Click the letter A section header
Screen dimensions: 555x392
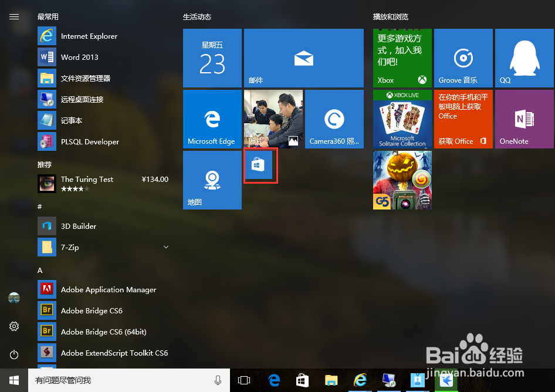40,270
